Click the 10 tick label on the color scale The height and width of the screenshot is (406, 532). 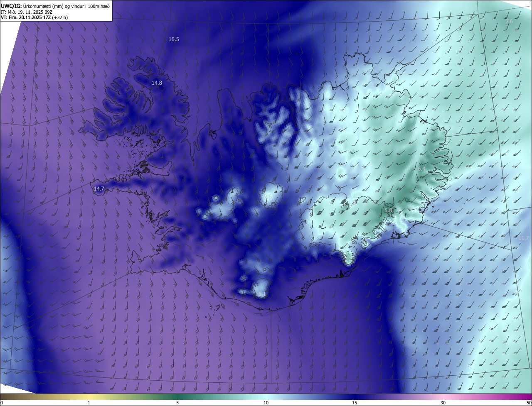click(x=266, y=403)
